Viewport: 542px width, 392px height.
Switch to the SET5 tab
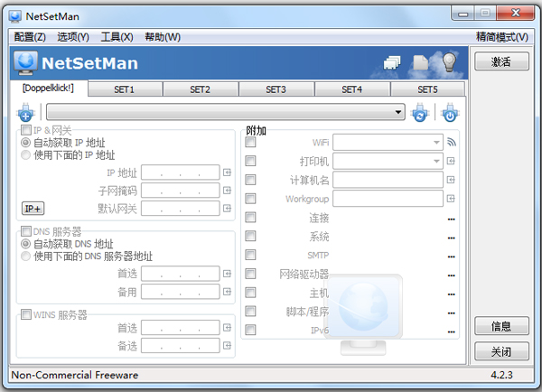tap(427, 89)
